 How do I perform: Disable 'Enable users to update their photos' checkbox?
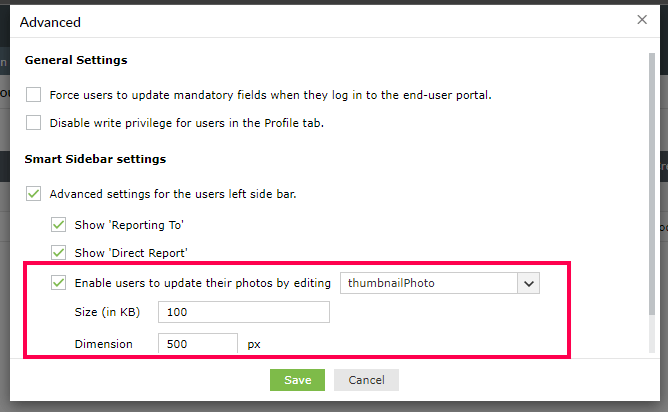point(59,283)
